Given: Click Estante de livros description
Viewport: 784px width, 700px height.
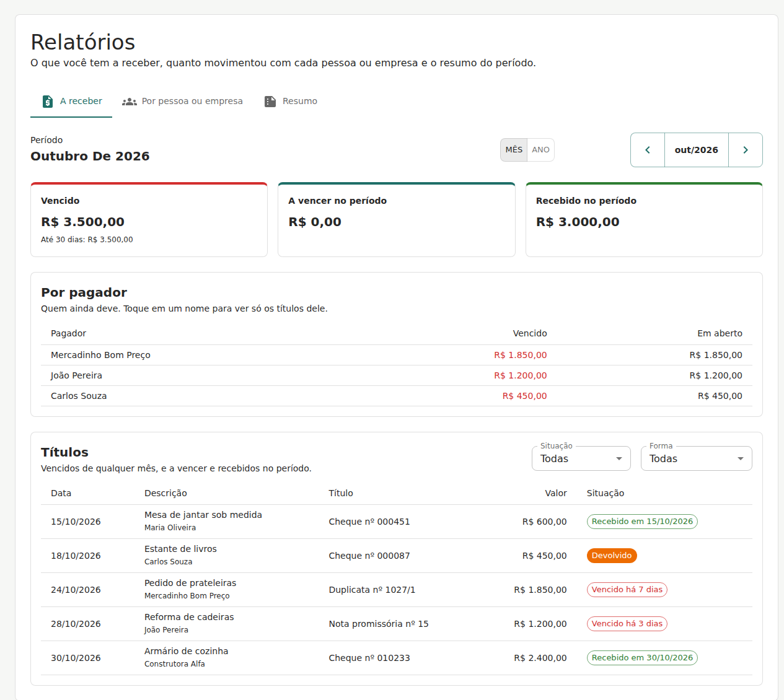Looking at the screenshot, I should [x=180, y=549].
